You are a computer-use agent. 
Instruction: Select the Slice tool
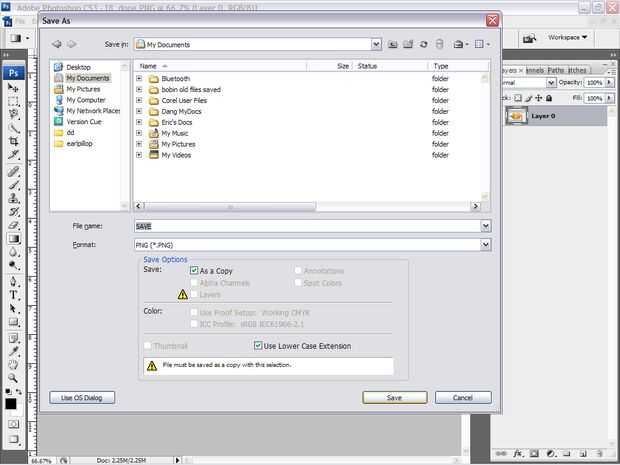click(13, 155)
